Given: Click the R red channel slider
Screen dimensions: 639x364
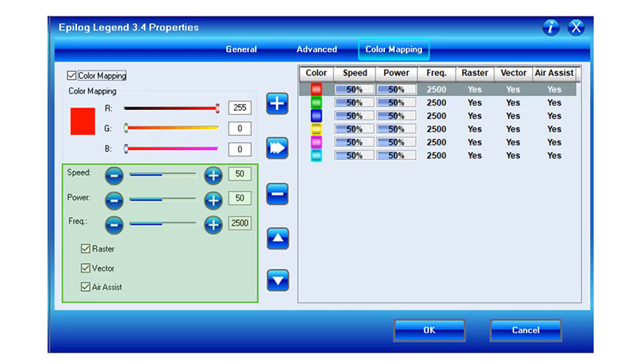Looking at the screenshot, I should point(172,109).
